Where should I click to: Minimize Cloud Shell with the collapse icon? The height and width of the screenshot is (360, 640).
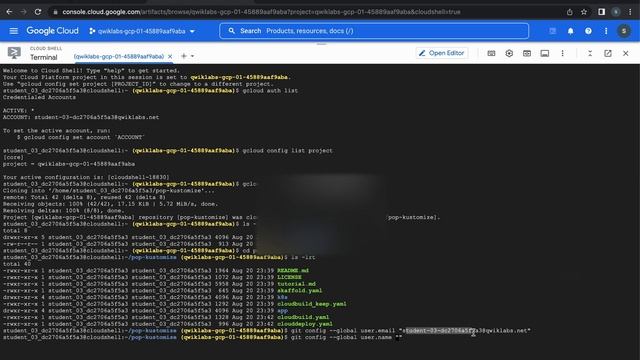[x=590, y=53]
